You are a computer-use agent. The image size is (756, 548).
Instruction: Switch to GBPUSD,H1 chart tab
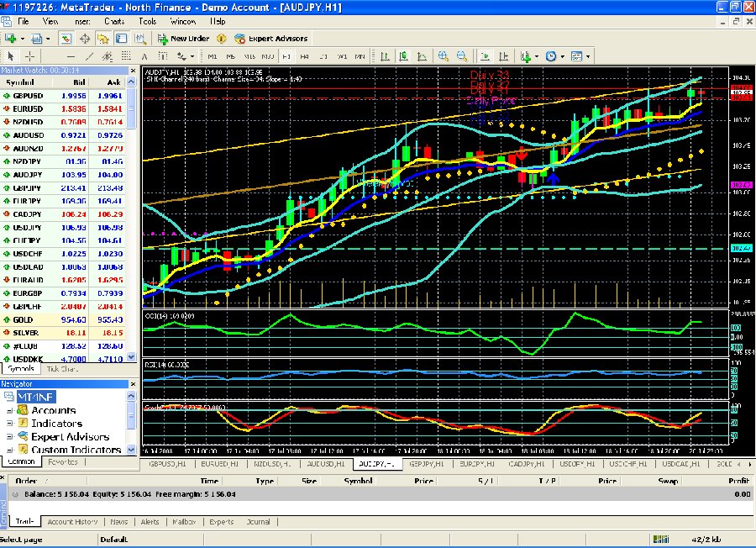[167, 464]
